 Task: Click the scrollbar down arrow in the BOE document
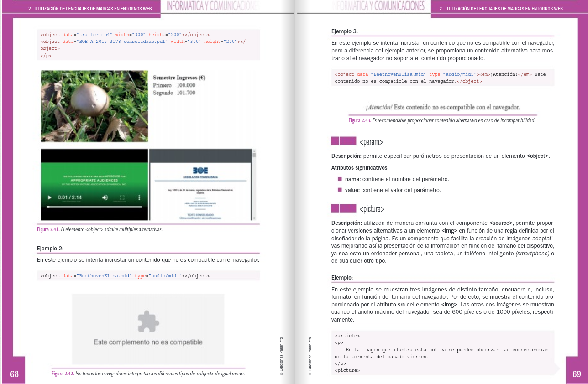[254, 217]
